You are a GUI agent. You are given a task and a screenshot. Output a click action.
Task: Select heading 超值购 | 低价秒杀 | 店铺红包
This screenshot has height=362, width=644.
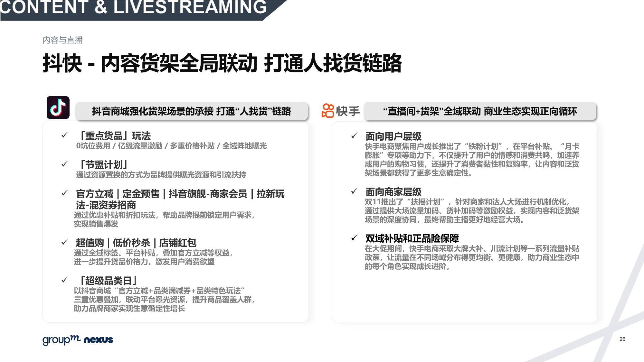(x=136, y=243)
